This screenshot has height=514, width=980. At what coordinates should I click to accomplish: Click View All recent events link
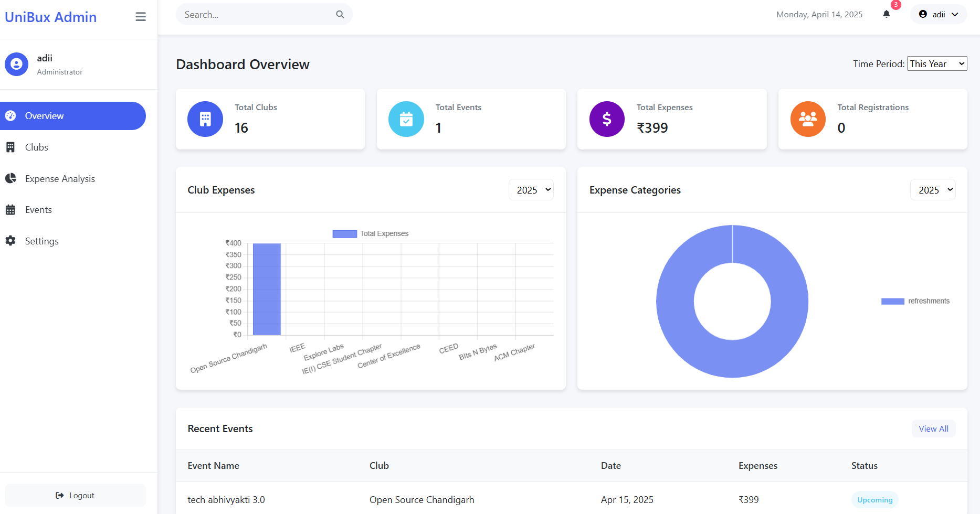click(x=933, y=429)
